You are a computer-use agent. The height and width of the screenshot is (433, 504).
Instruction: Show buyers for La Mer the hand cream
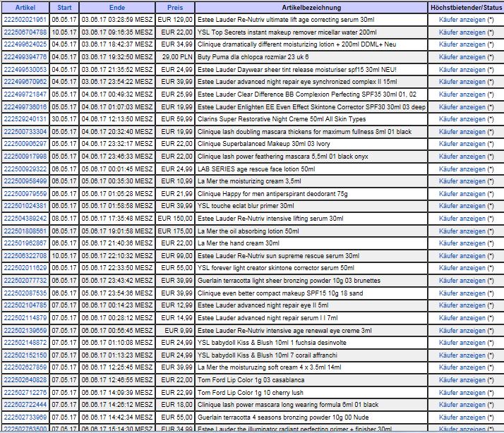point(462,243)
